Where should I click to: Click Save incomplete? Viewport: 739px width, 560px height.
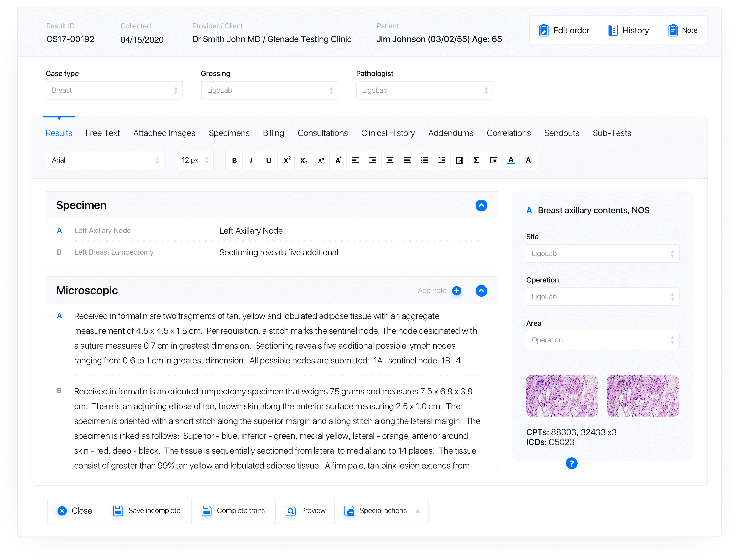tap(147, 511)
